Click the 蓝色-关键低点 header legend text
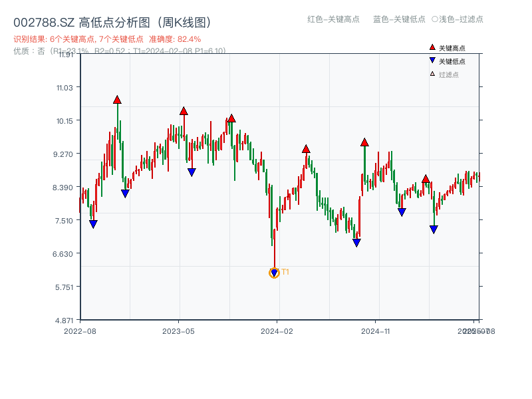 [399, 19]
